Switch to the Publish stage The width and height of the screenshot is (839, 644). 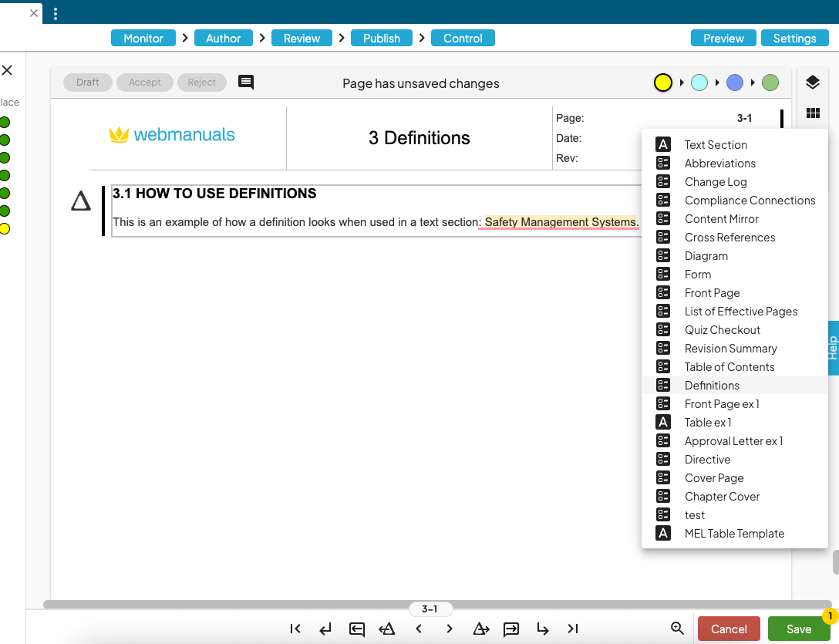(382, 38)
